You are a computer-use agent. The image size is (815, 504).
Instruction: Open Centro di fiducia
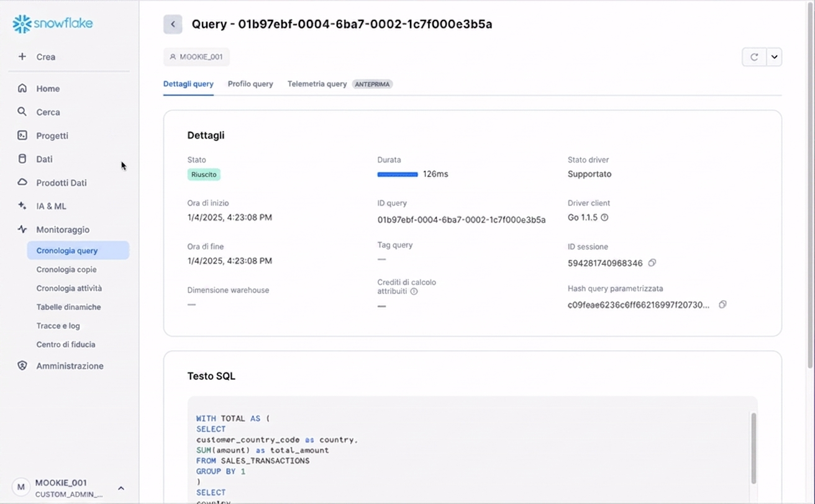[x=66, y=344]
